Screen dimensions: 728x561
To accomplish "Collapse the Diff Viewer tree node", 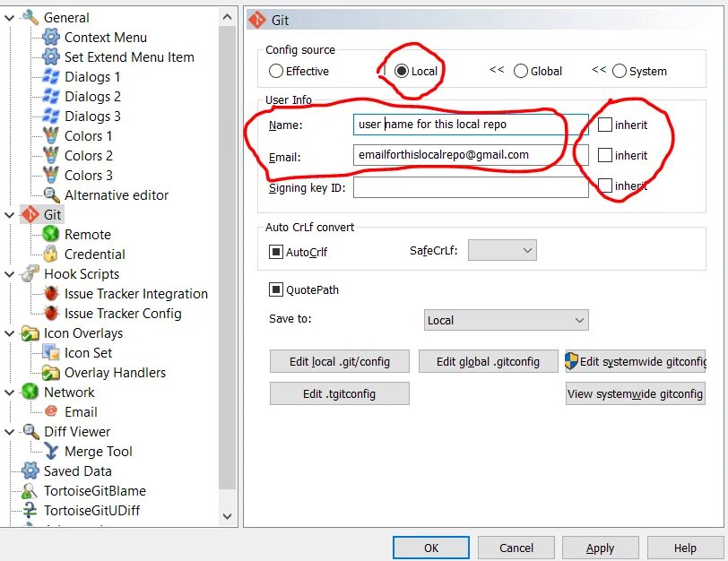I will coord(9,432).
